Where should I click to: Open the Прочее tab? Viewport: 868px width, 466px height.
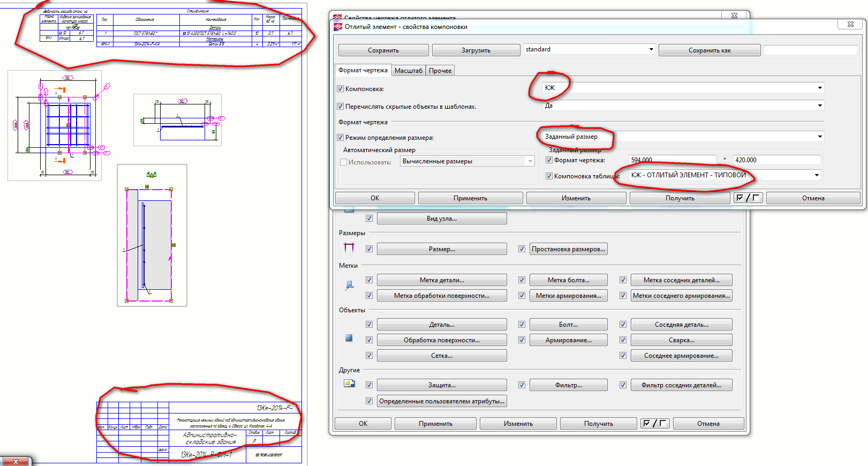pyautogui.click(x=440, y=71)
